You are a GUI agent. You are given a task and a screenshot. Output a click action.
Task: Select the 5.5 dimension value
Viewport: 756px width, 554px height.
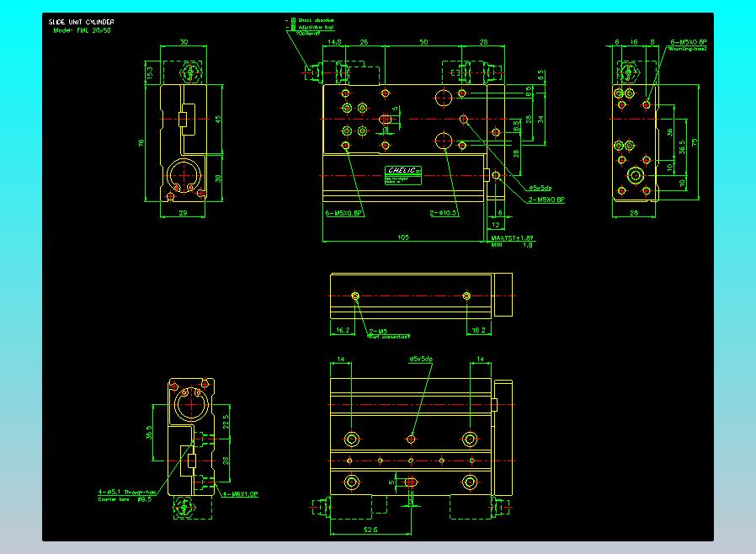pyautogui.click(x=540, y=75)
